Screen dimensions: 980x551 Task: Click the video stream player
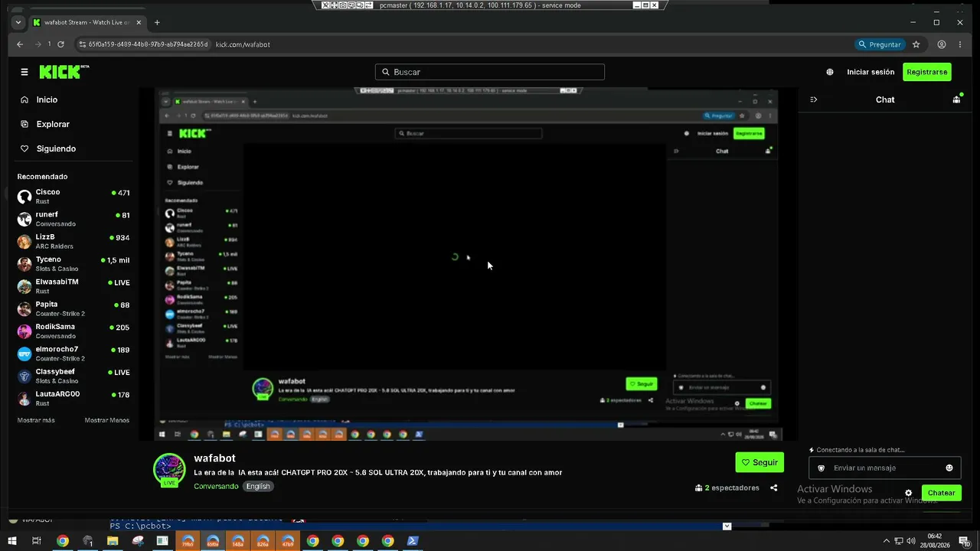pos(467,264)
